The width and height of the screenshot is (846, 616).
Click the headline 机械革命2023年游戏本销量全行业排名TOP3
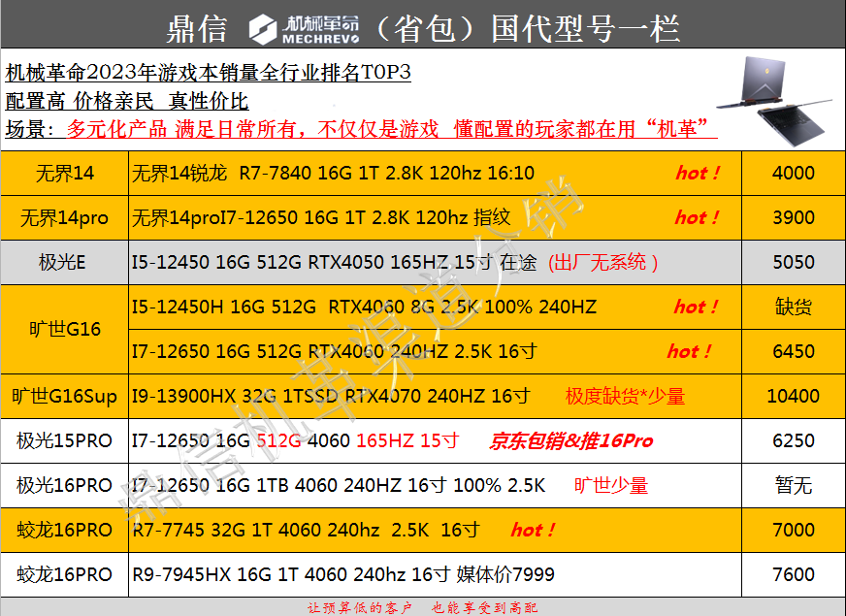tap(208, 73)
